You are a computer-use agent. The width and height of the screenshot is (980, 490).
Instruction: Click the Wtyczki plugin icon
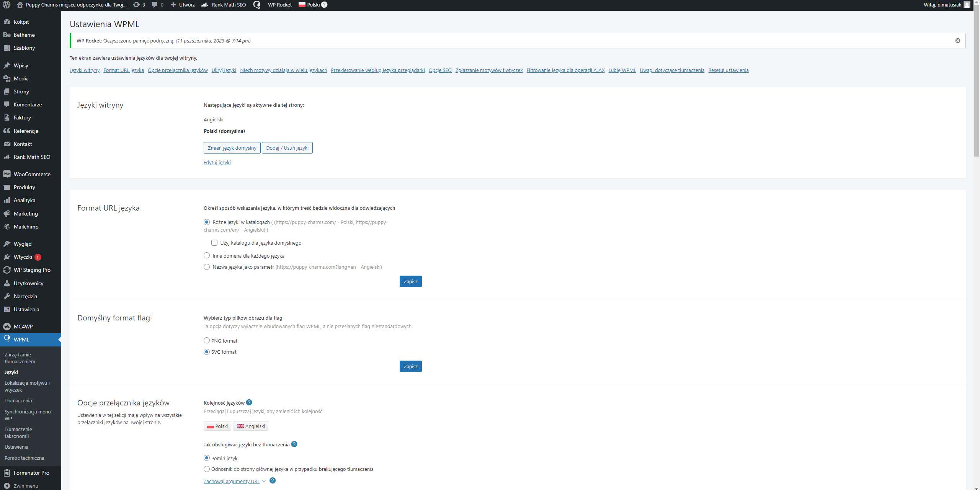point(7,257)
